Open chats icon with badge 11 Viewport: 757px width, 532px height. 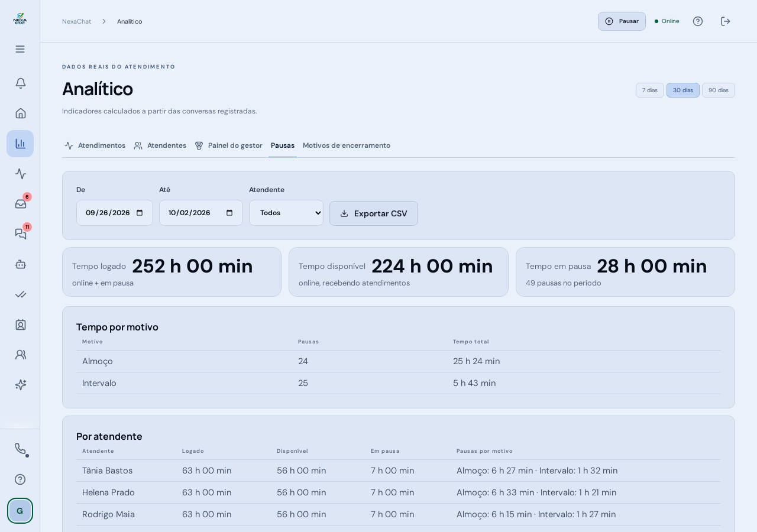point(20,234)
